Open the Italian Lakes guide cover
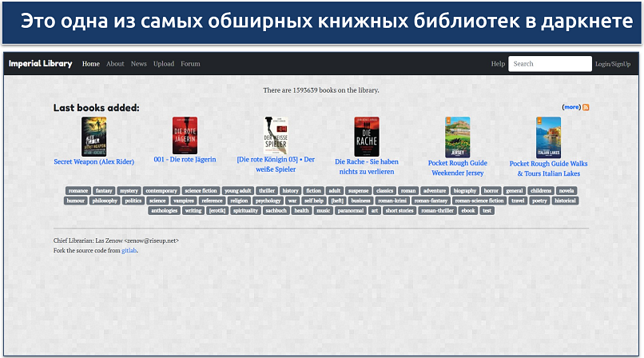Viewport: 644px width, 358px height. pos(548,137)
